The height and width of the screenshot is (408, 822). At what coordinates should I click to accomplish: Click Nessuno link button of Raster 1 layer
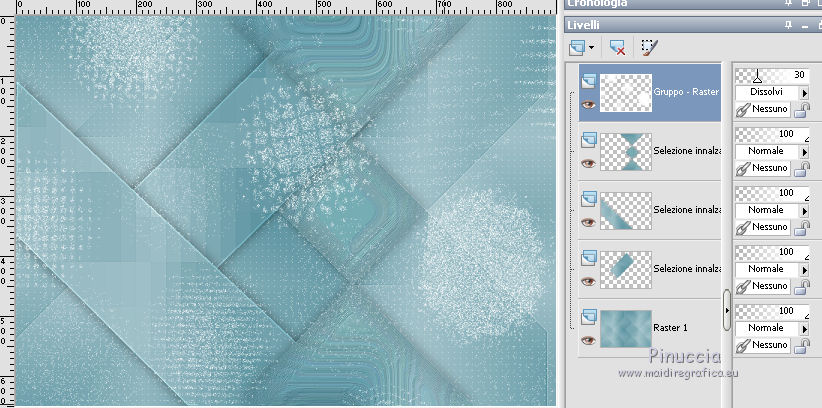tap(764, 345)
